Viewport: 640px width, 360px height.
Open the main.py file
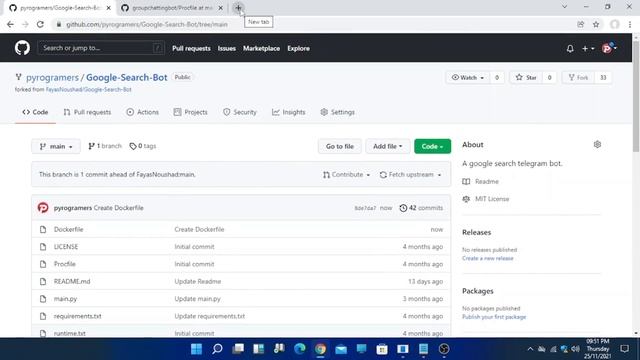[65, 299]
